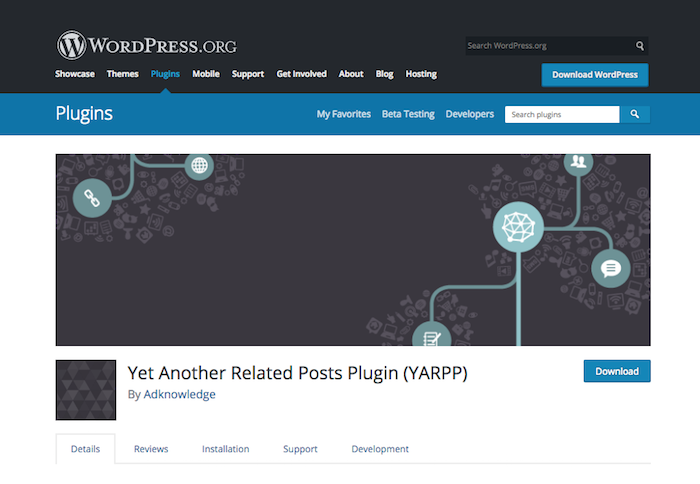700x484 pixels.
Task: Go to the Developers link
Action: pyautogui.click(x=470, y=114)
